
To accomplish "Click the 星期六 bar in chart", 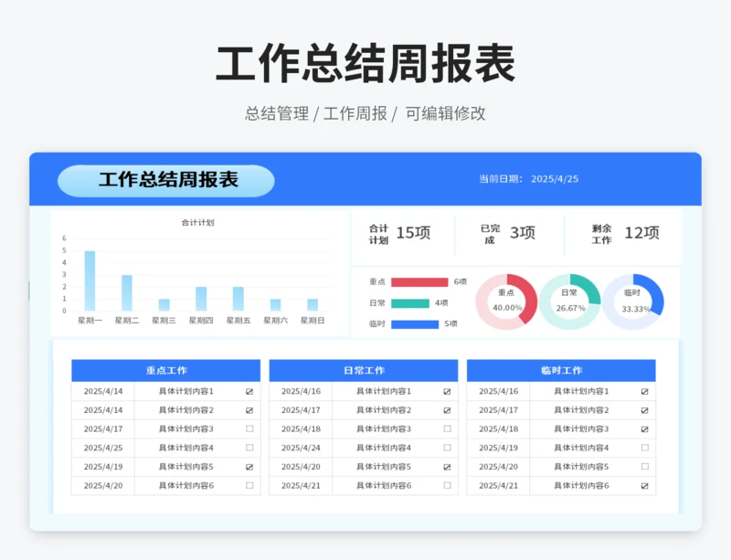I will tap(276, 305).
